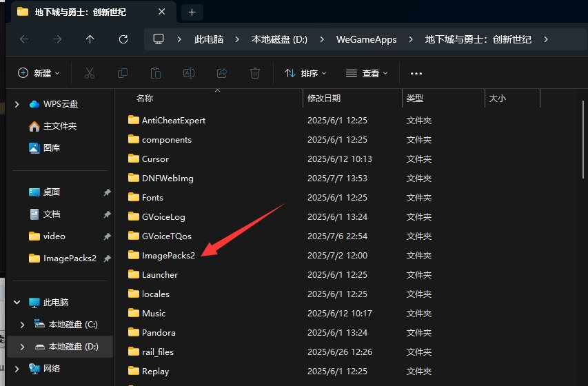
Task: Click 本地磁盘 (D:) breadcrumb in address bar
Action: tap(279, 39)
